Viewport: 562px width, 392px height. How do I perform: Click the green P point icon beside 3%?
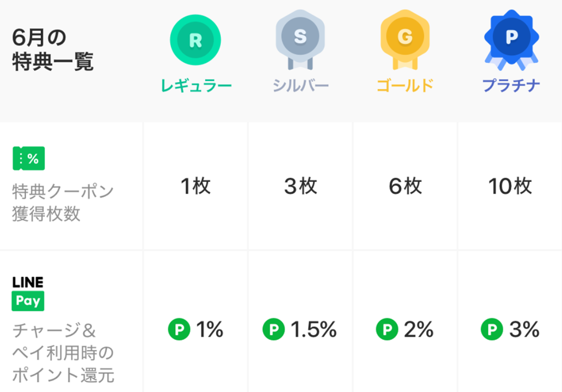pos(492,329)
